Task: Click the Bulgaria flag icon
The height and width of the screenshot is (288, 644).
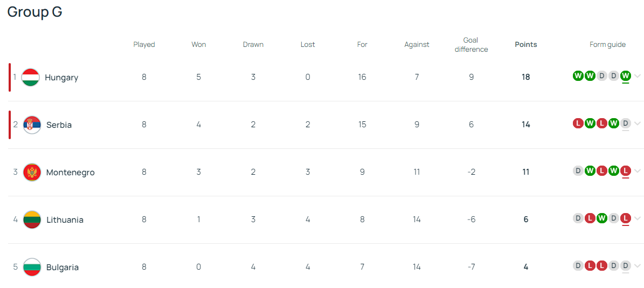Action: coord(32,268)
